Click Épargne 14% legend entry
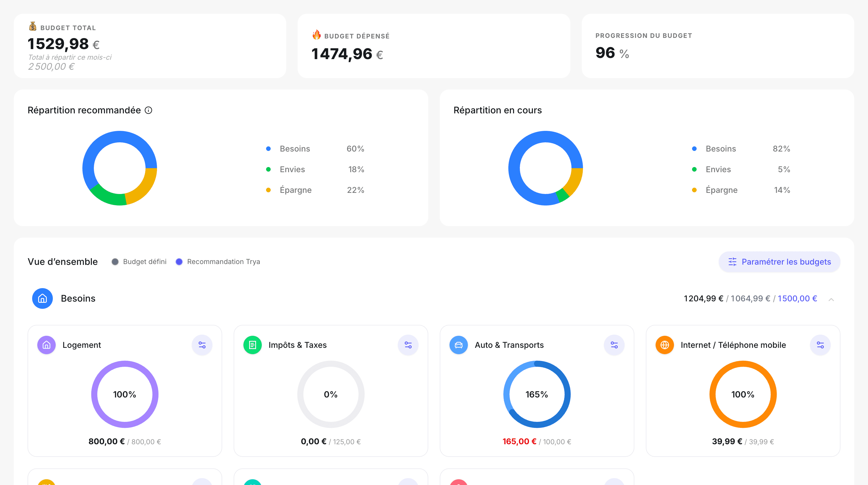 [x=741, y=190]
